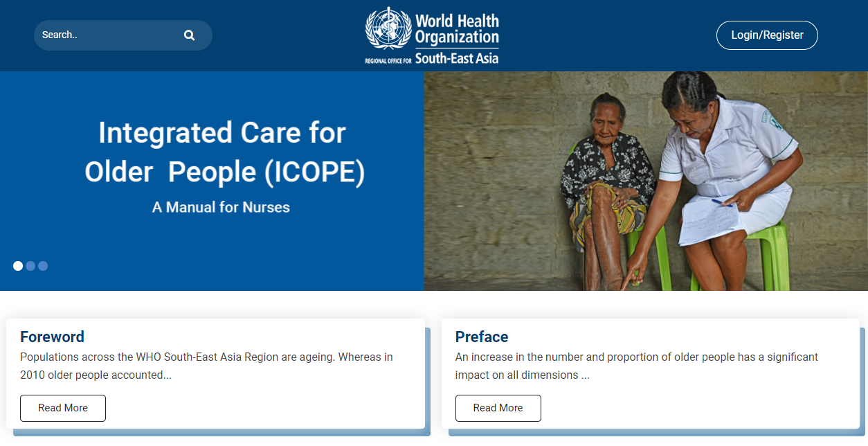
Task: Click Read More under Preface
Action: tap(498, 408)
